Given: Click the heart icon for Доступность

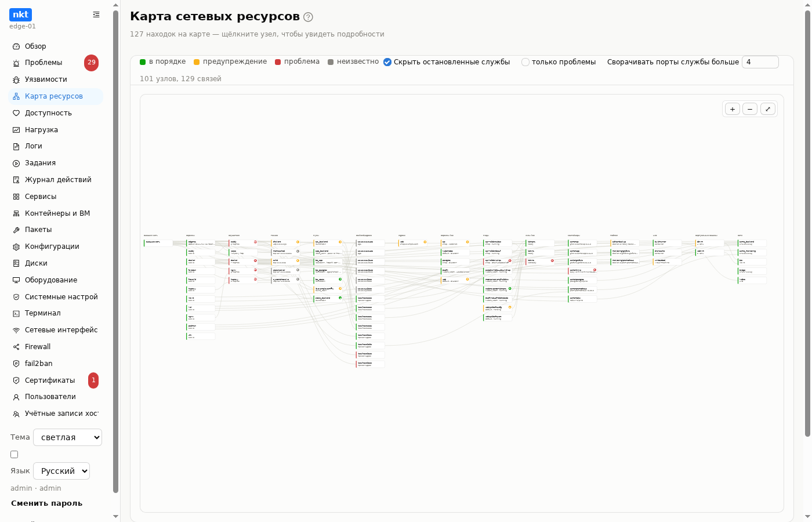Looking at the screenshot, I should (x=16, y=113).
